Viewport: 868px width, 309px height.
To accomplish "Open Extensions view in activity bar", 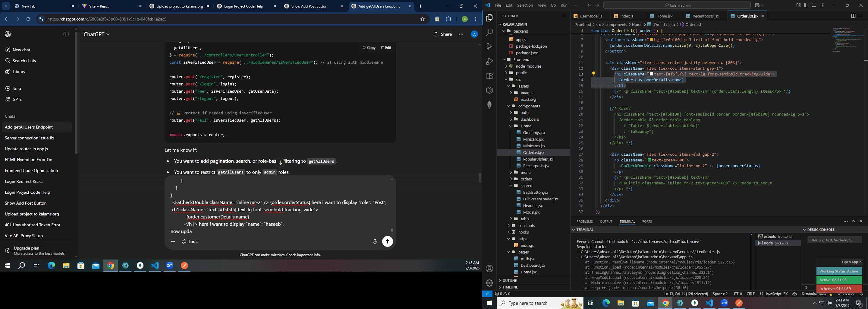I will pos(489,76).
